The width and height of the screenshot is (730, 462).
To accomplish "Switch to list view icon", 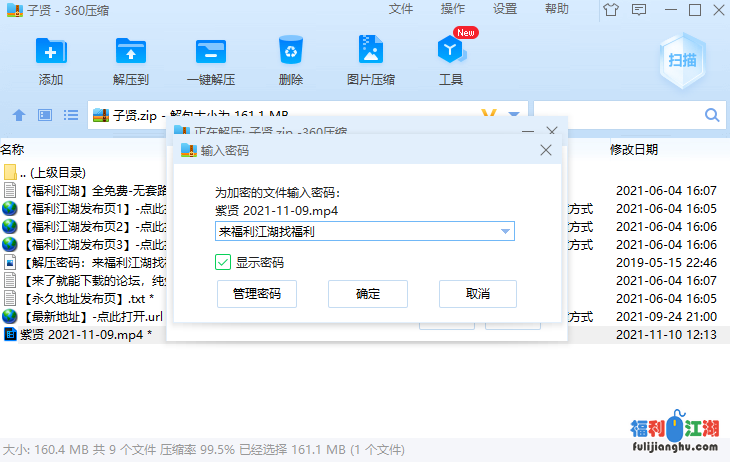I will 71,115.
